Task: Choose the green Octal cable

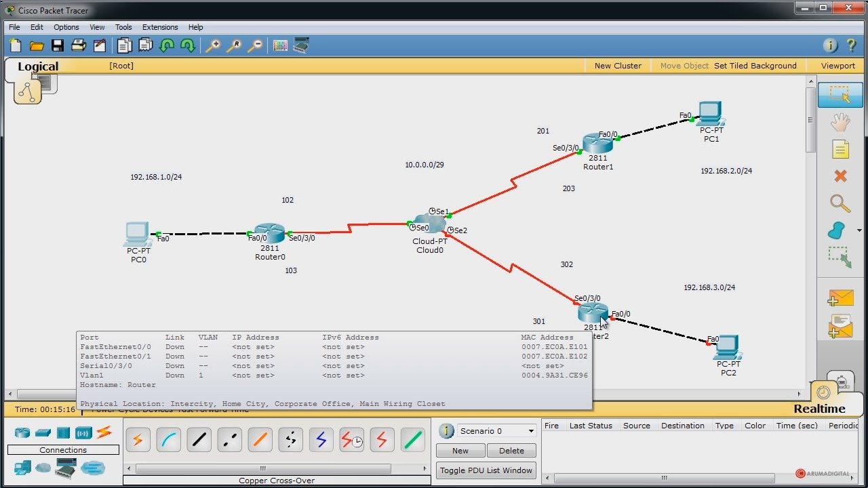Action: (412, 440)
